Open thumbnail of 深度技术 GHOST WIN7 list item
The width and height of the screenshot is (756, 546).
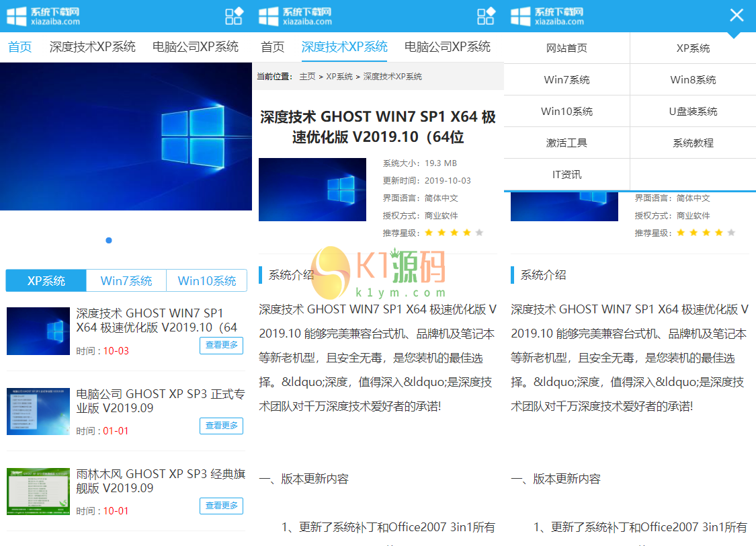pyautogui.click(x=38, y=331)
